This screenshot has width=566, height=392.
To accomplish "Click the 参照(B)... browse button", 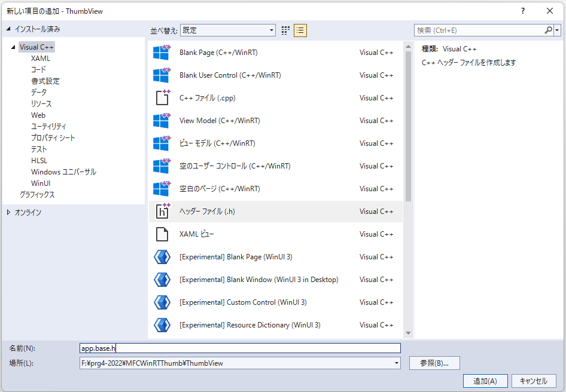I will (434, 363).
